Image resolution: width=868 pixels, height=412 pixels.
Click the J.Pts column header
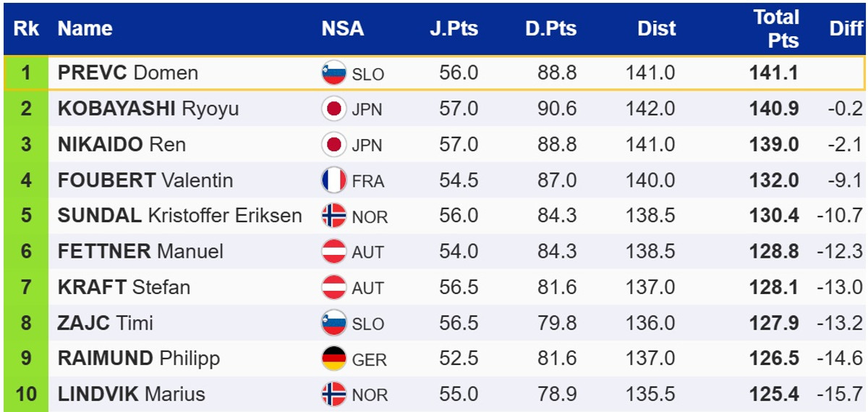pyautogui.click(x=454, y=28)
